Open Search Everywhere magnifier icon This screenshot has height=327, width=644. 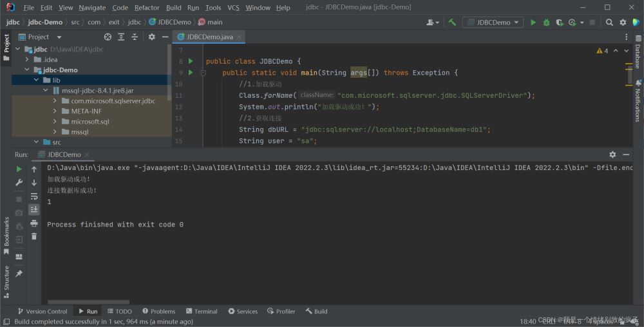pyautogui.click(x=609, y=22)
